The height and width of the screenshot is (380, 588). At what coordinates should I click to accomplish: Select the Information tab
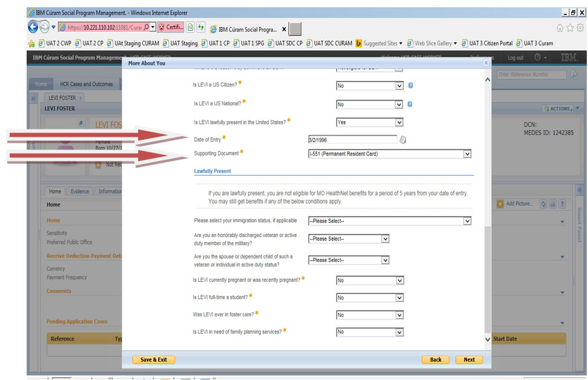pos(109,191)
